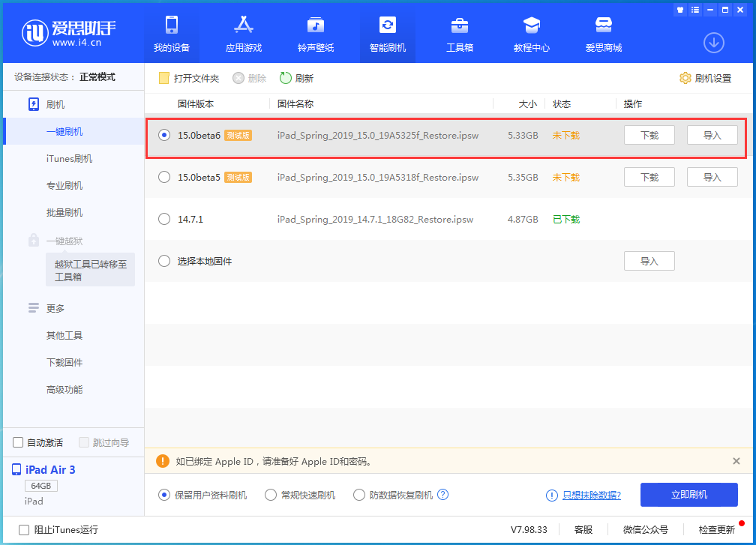Open 高级功能 in sidebar
Viewport: 756px width, 545px height.
point(64,389)
